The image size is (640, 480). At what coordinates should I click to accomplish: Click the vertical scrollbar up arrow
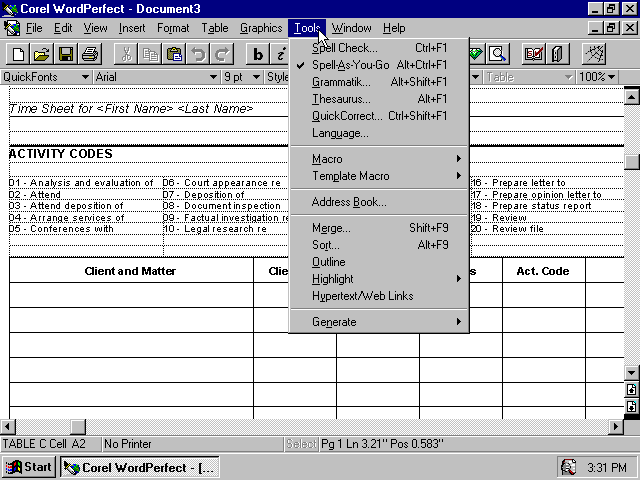tap(631, 96)
